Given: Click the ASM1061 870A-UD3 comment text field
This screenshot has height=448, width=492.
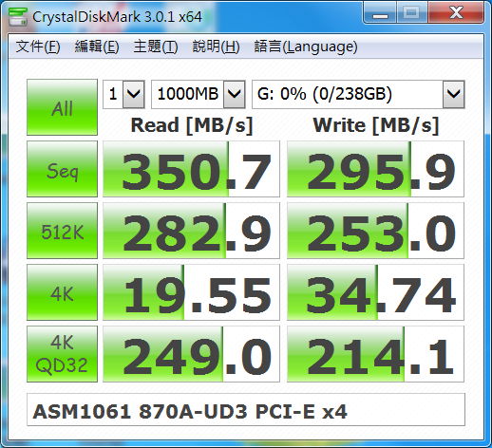Looking at the screenshot, I should pyautogui.click(x=246, y=410).
